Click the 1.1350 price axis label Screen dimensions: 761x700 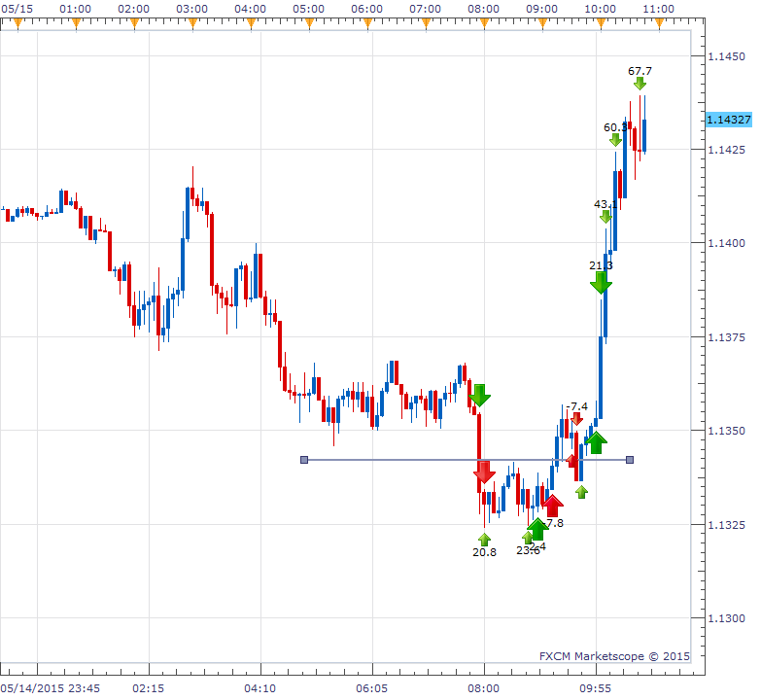(727, 431)
